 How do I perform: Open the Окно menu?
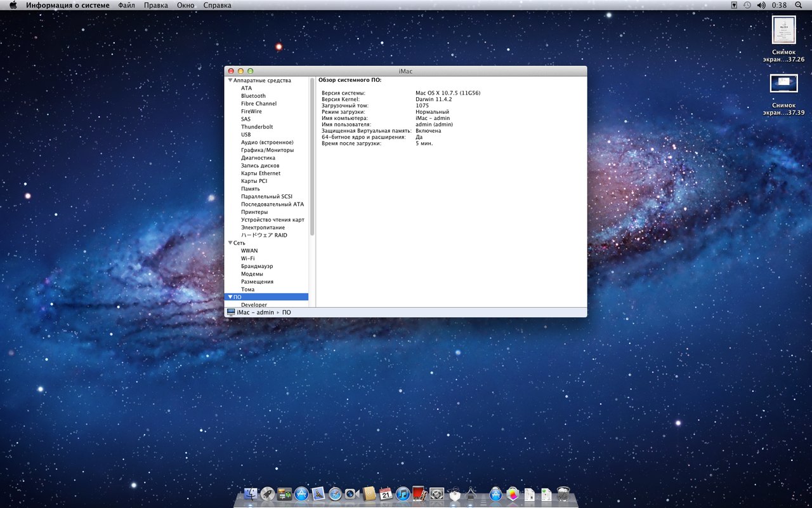(x=186, y=5)
